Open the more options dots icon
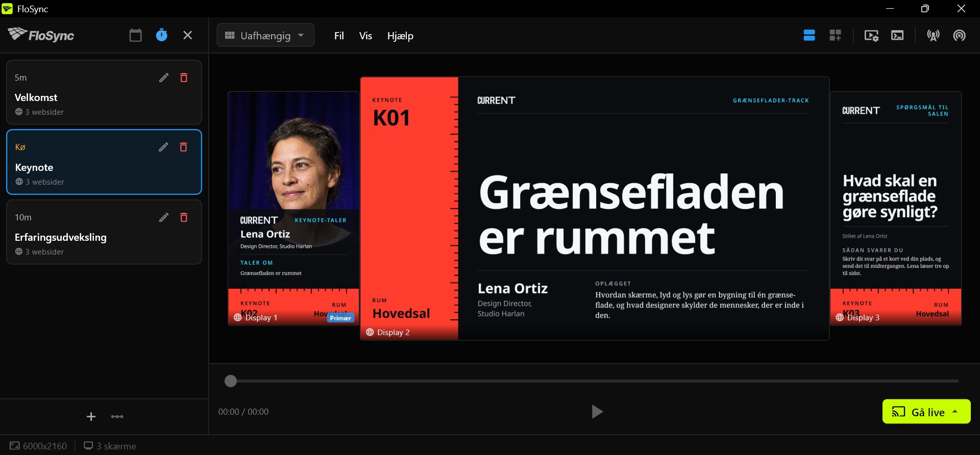 (x=117, y=417)
